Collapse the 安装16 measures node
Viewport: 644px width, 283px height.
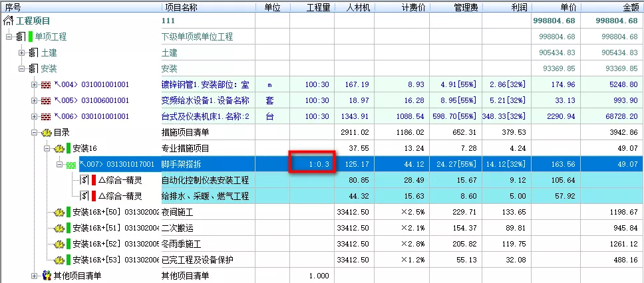coord(47,148)
